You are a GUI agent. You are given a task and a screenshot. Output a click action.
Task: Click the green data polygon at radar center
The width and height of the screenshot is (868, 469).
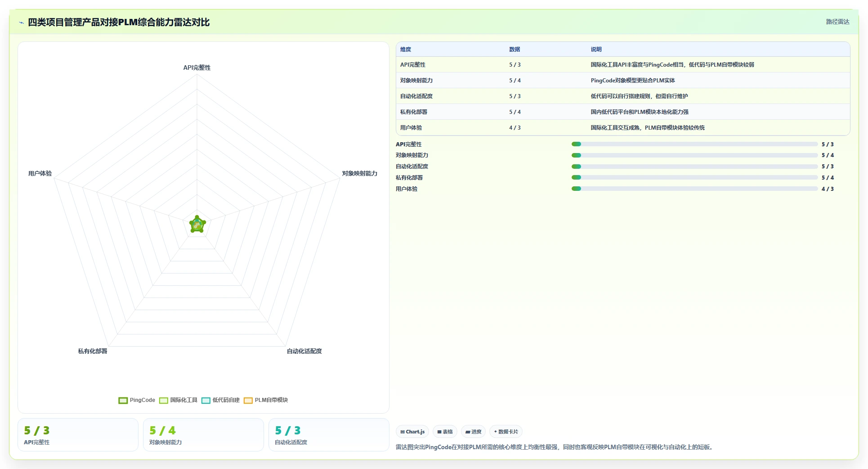coord(197,225)
